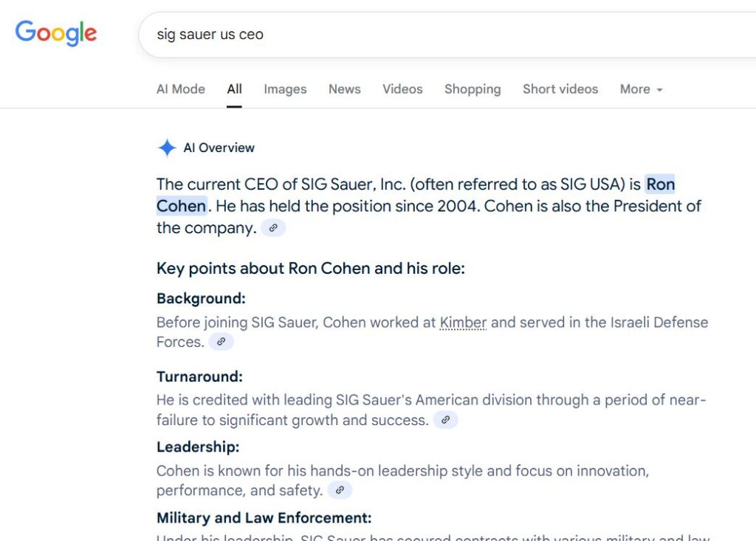Image resolution: width=756 pixels, height=541 pixels.
Task: Select the All results tab
Action: pos(234,89)
